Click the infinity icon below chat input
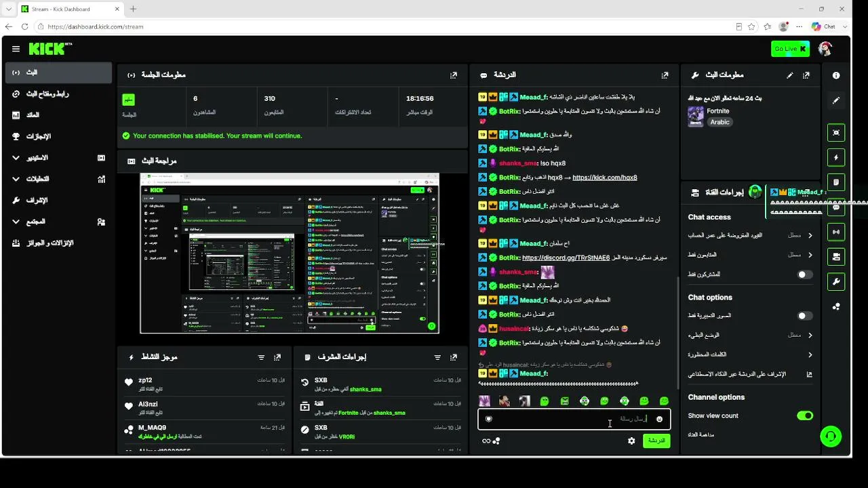This screenshot has width=868, height=488. [486, 441]
